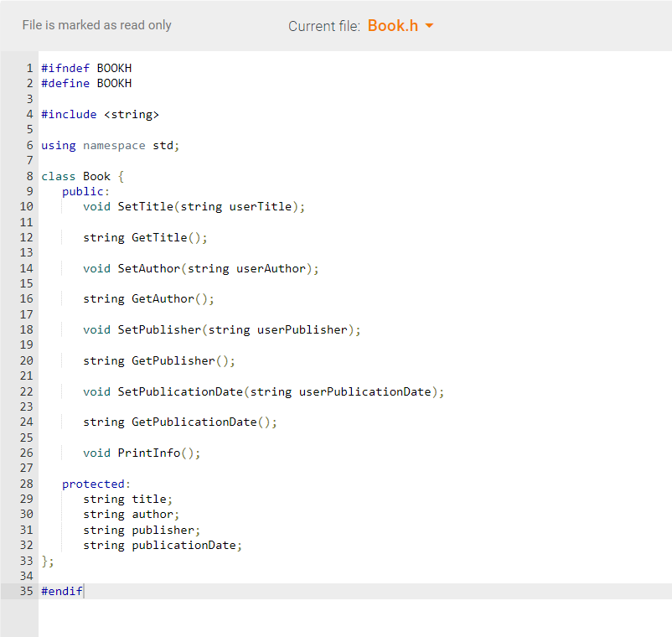Image resolution: width=672 pixels, height=637 pixels.
Task: Click the dropdown arrow next to Book.h
Action: pos(429,26)
